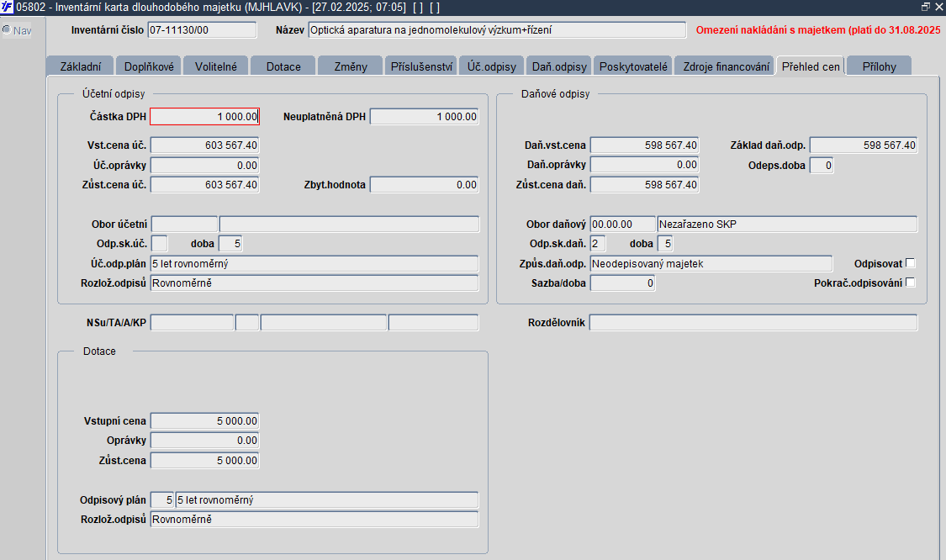Click the Odeps.doba field
The height and width of the screenshot is (560, 946).
(x=821, y=165)
